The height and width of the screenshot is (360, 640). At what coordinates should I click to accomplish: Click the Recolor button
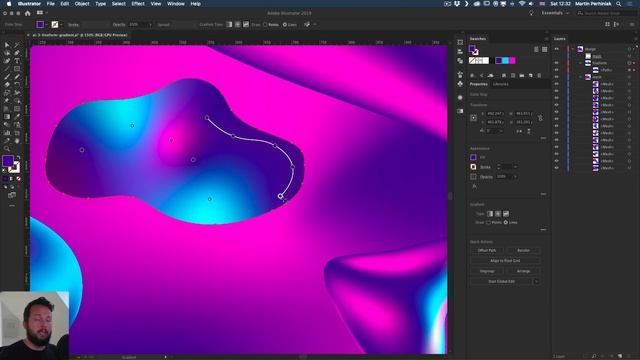(x=524, y=250)
